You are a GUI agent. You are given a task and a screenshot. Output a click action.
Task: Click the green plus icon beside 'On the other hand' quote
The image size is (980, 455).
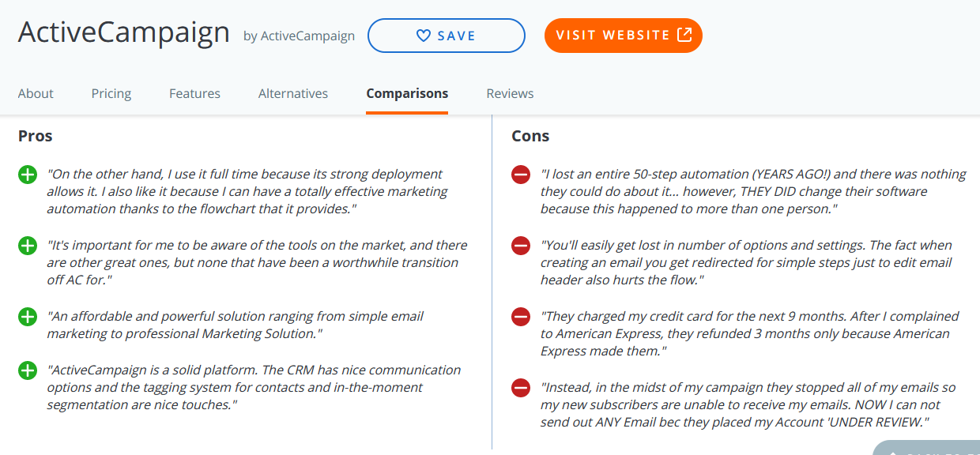[x=28, y=175]
